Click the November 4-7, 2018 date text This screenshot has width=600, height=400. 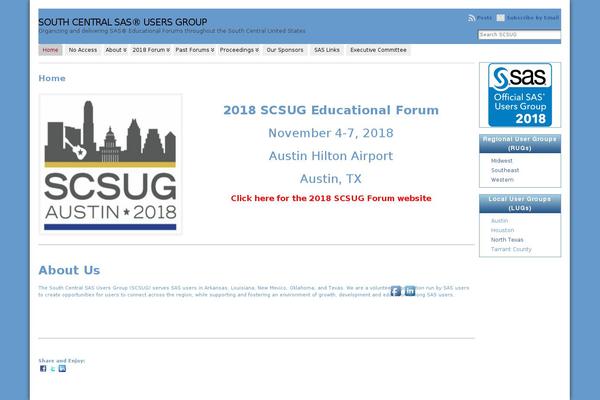[x=331, y=133]
